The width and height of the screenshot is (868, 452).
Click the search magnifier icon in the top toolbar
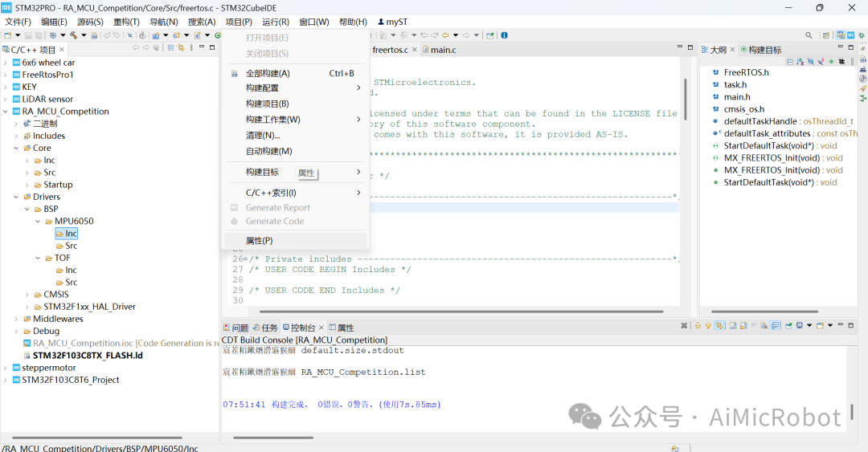point(809,35)
